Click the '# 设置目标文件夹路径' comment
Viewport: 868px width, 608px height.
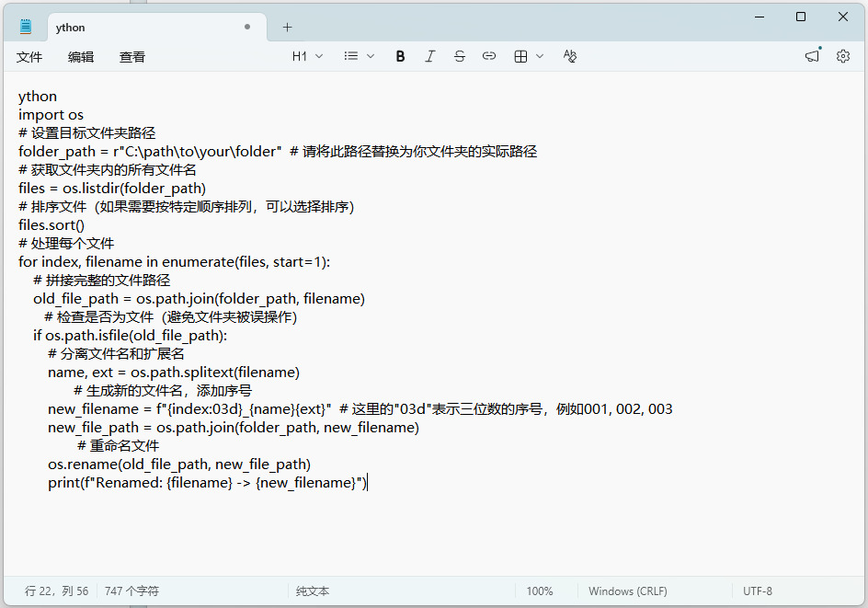click(x=87, y=132)
